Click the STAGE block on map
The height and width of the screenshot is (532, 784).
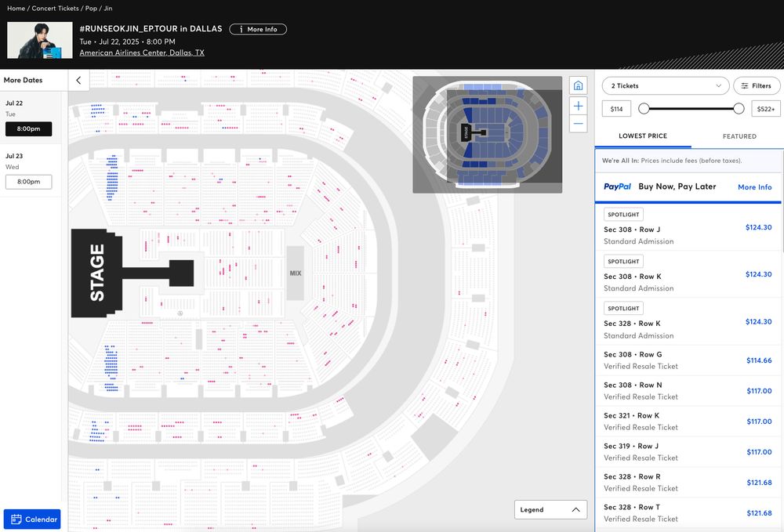point(97,273)
